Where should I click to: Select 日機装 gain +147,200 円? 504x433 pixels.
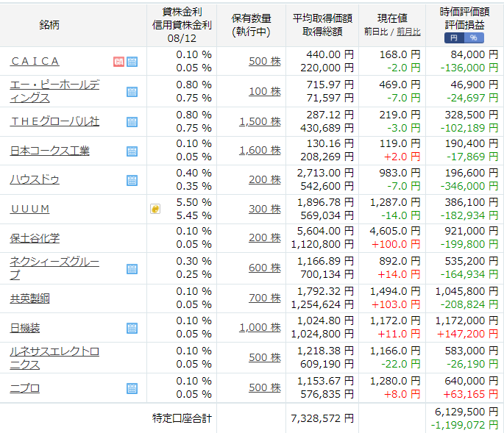467,334
